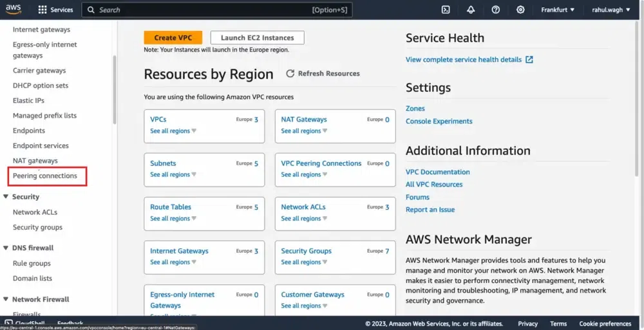The image size is (644, 330).
Task: Click the magnifier icon in the search bar
Action: point(91,10)
